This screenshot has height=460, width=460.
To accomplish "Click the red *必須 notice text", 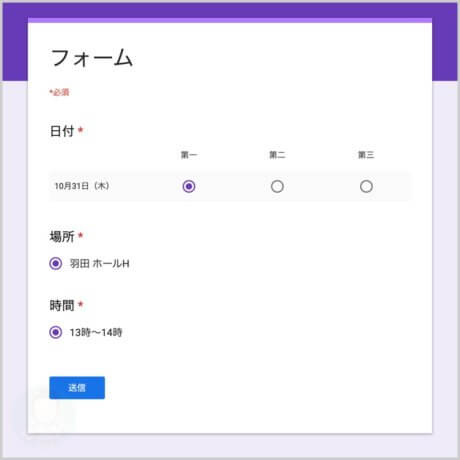I will [x=59, y=92].
